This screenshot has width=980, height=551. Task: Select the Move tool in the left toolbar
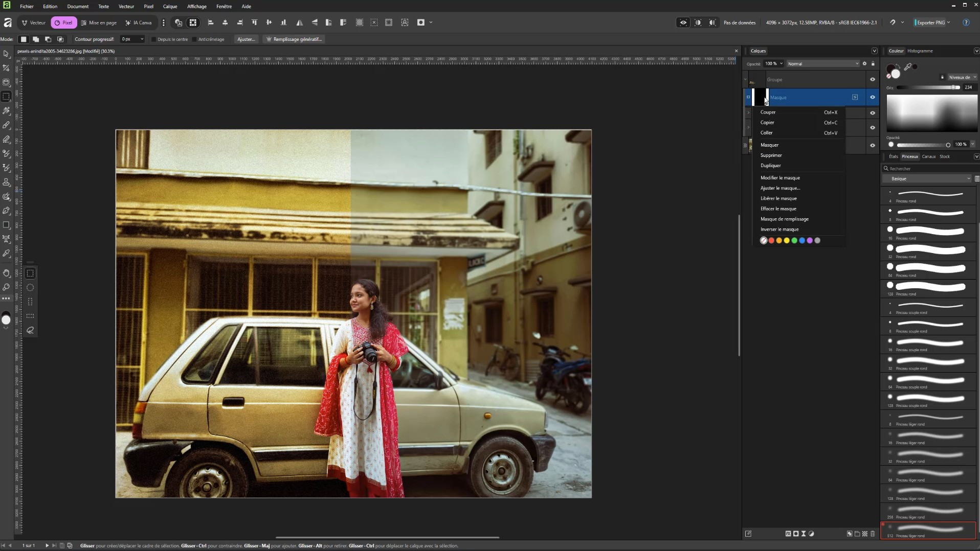[x=6, y=54]
